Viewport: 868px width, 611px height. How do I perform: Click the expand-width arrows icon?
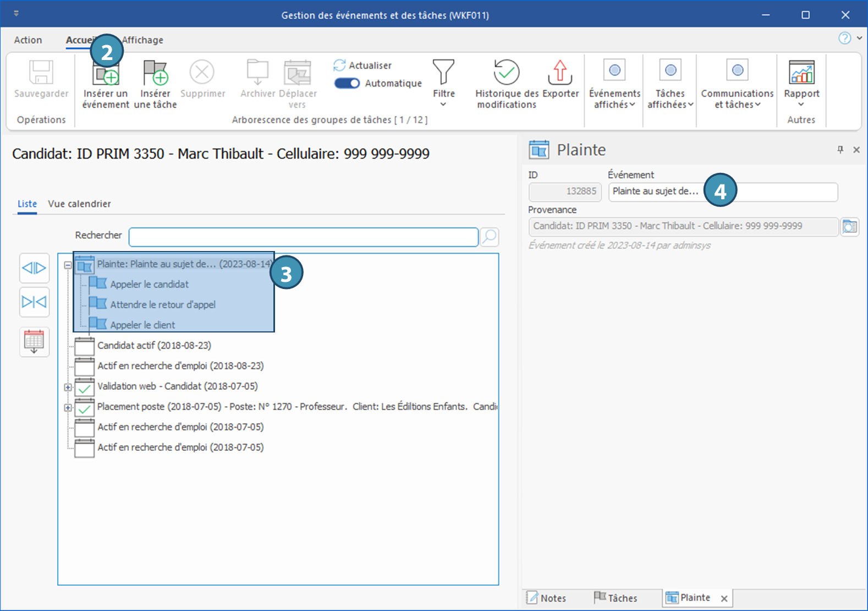(34, 268)
